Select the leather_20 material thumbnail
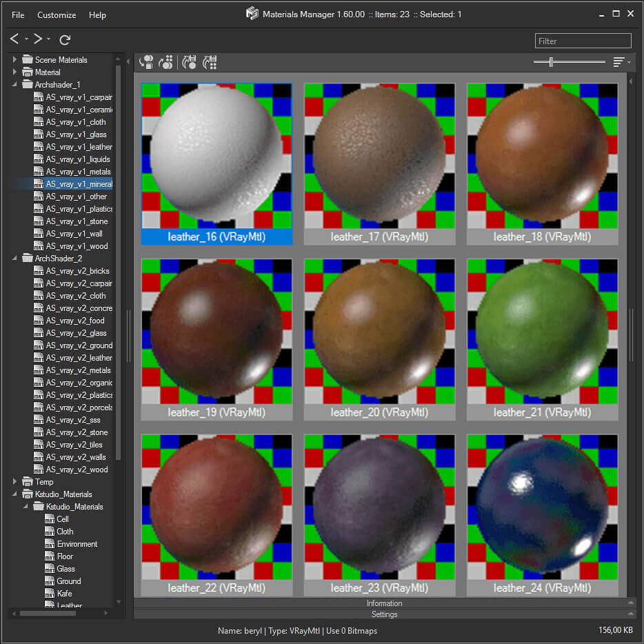644x644 pixels. pos(379,339)
